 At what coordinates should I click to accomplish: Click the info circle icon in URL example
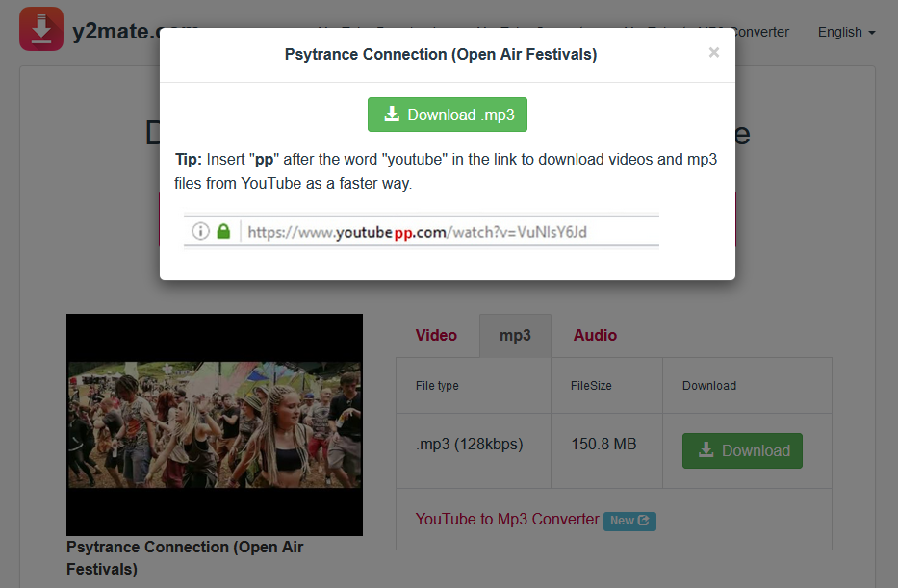click(200, 231)
